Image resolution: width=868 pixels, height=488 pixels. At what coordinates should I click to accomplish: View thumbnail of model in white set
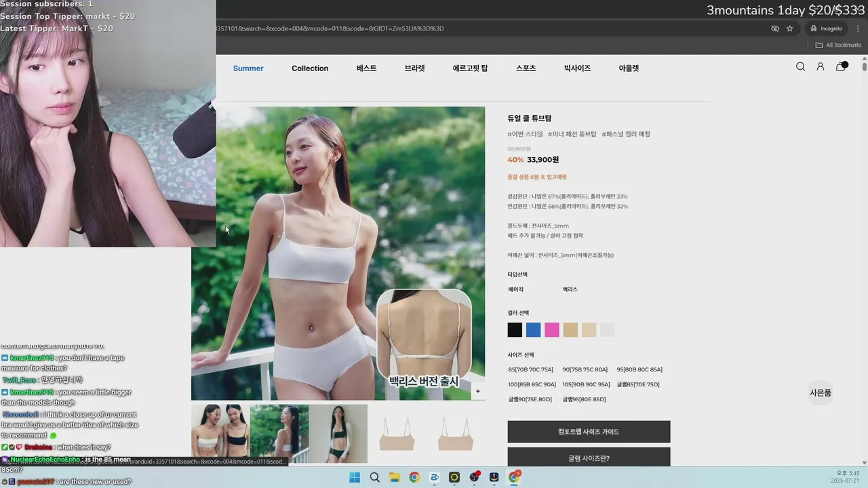click(x=279, y=434)
